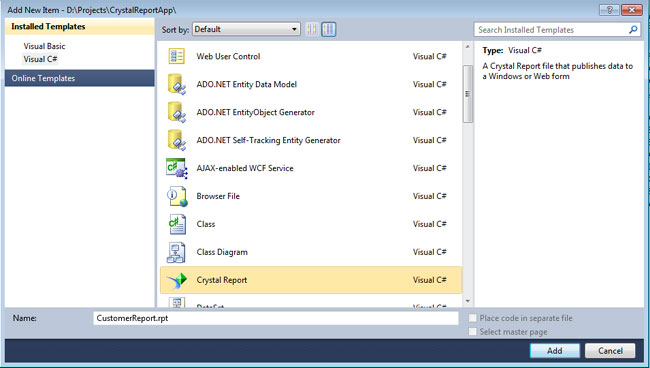Viewport: 650px width, 368px height.
Task: Select the AJAX-enabled WCF Service icon
Action: 177,168
